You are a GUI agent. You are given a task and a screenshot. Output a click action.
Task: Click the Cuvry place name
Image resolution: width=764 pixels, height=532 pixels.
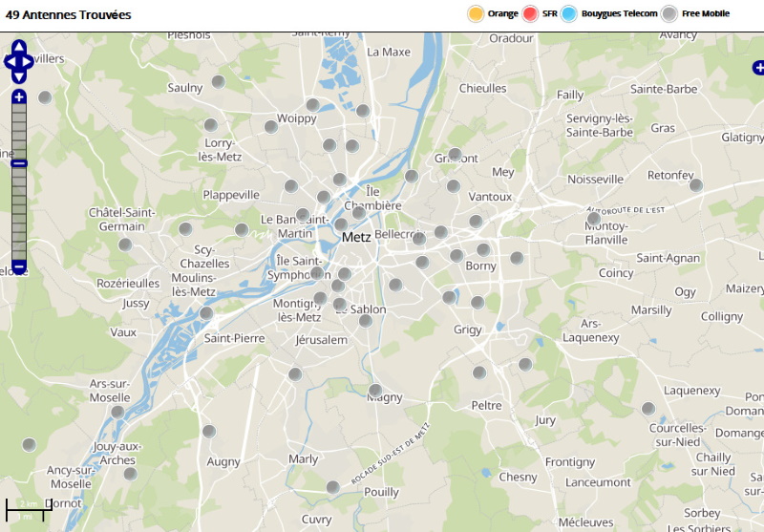[x=316, y=520]
